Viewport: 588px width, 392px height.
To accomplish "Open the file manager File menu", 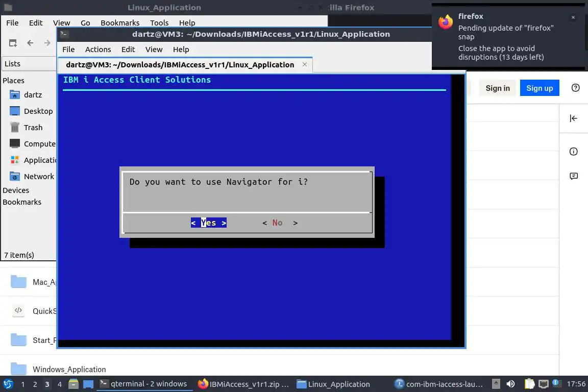I will (12, 23).
